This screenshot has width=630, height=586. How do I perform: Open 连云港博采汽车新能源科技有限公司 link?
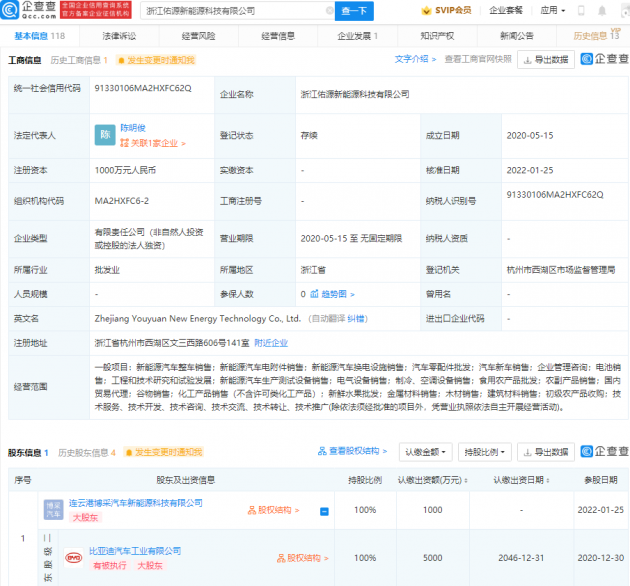[136, 503]
